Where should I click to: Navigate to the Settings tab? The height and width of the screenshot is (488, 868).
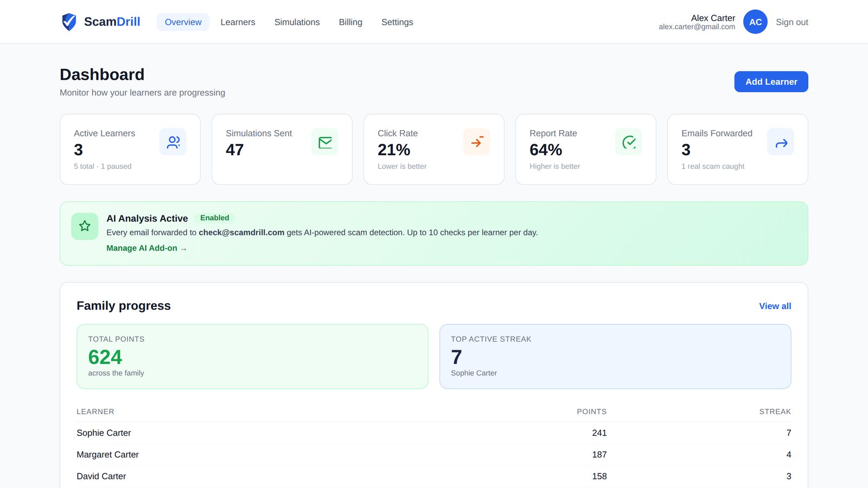[x=397, y=22]
